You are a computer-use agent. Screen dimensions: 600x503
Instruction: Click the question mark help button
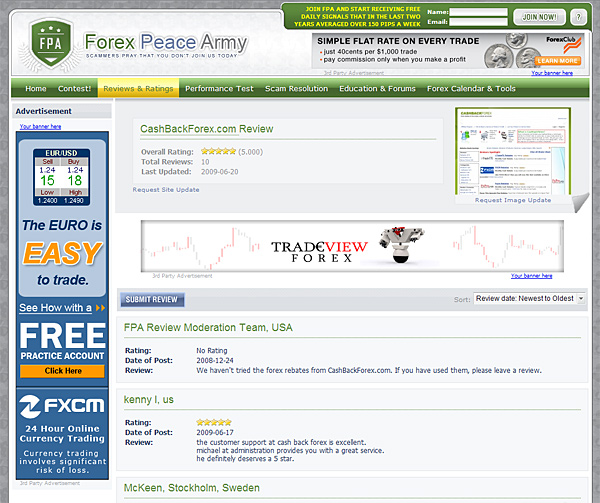[x=578, y=17]
